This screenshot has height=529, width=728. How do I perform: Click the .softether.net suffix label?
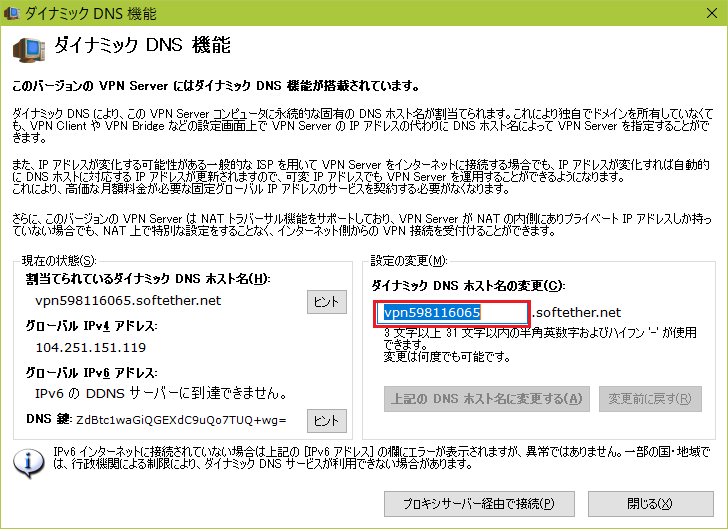576,313
